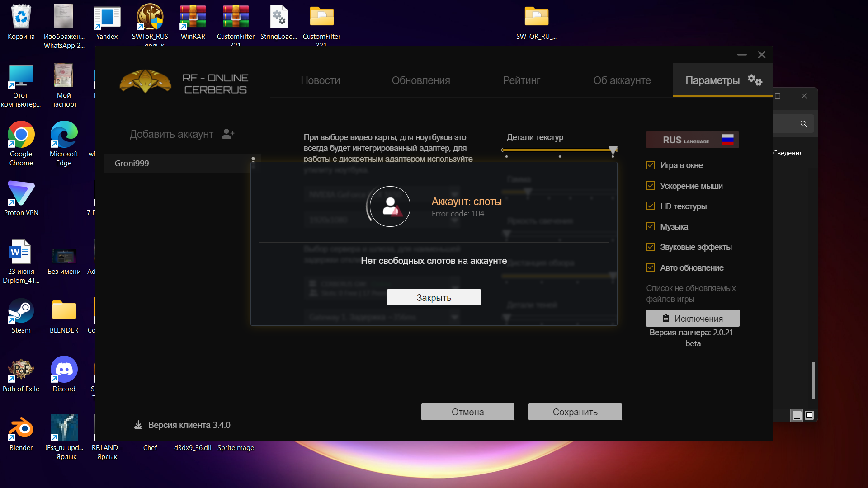Open the Мой паспорт image file

[64, 76]
